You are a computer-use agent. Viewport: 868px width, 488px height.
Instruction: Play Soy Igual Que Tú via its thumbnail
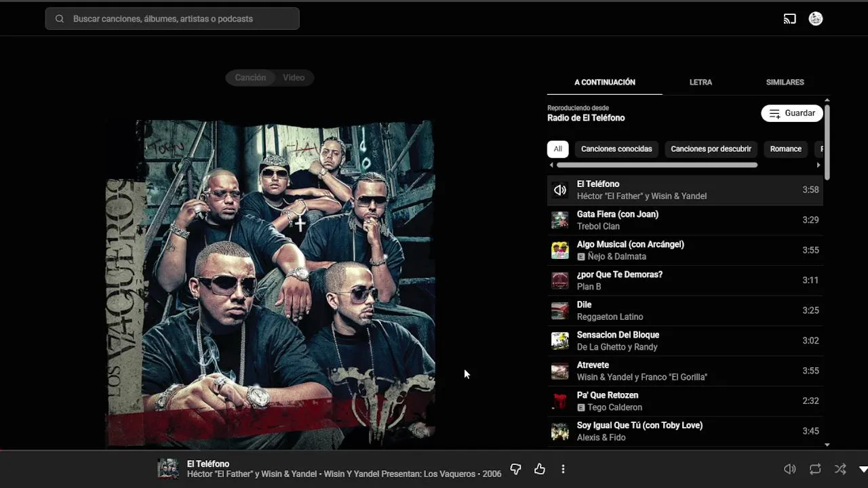pos(560,432)
